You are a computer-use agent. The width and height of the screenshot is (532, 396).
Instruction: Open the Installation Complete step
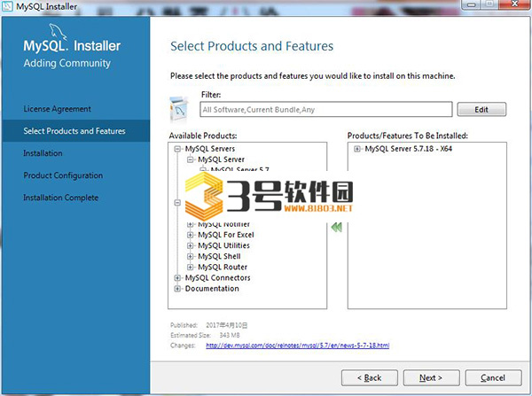(60, 198)
